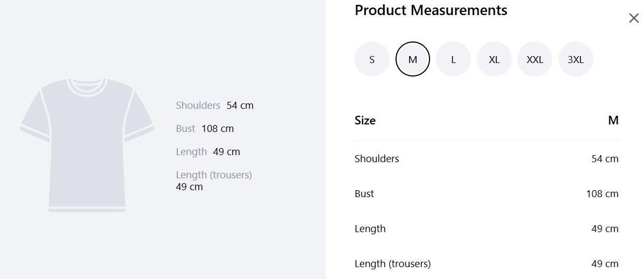Click Shoulders label beside the t-shirt diagram
This screenshot has width=644, height=279.
198,106
